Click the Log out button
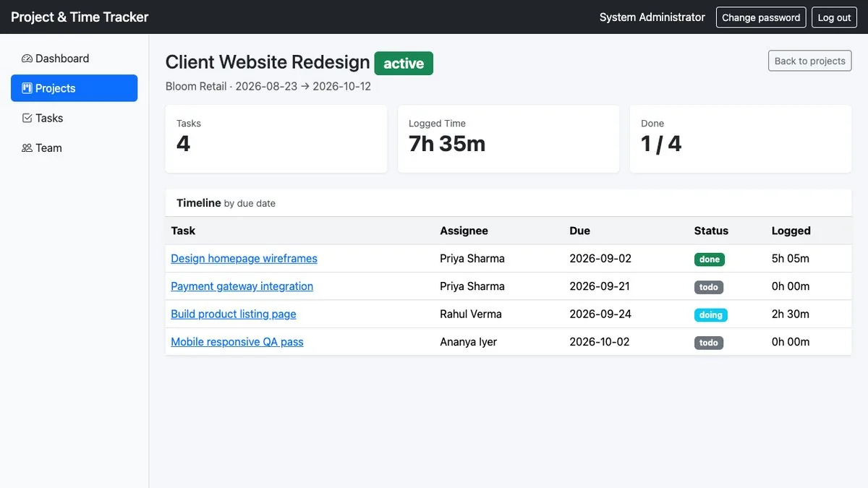 click(834, 17)
